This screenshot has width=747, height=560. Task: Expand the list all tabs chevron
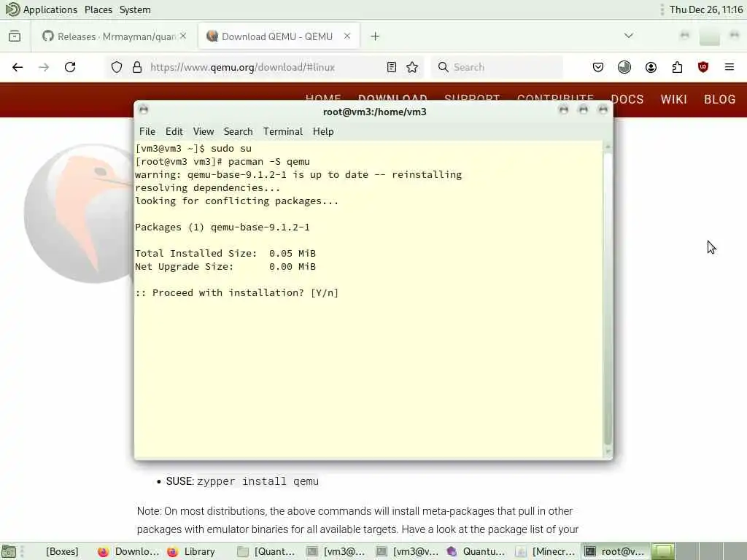(x=629, y=36)
